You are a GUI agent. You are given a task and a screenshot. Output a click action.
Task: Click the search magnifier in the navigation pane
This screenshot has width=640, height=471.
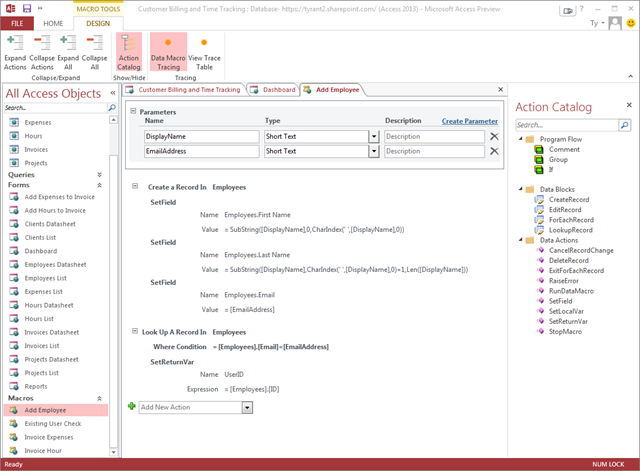(112, 108)
